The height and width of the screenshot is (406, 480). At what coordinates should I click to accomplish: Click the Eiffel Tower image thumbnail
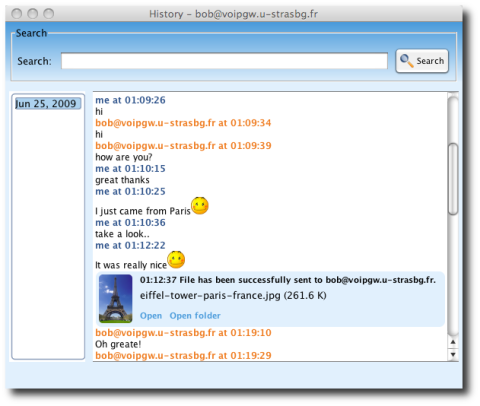point(116,298)
